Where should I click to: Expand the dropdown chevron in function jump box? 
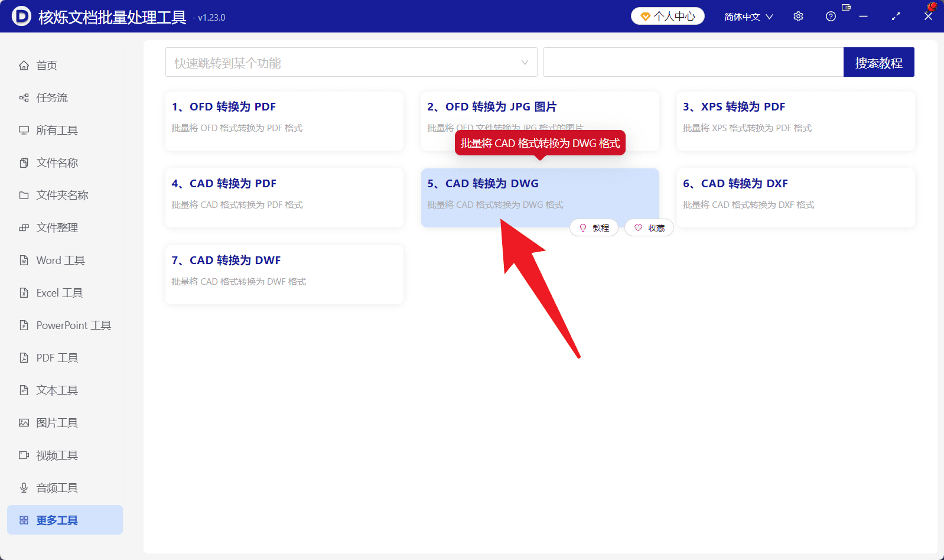click(x=525, y=63)
